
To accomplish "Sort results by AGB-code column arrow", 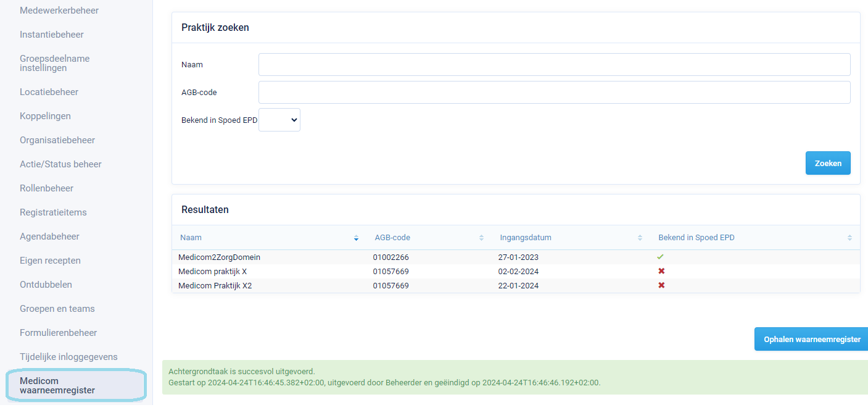I will point(481,238).
